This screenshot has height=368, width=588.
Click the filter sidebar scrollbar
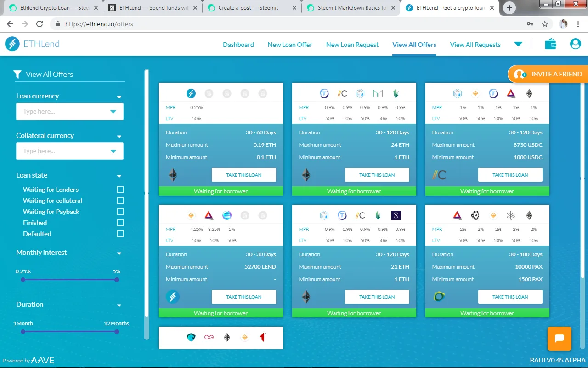(147, 193)
